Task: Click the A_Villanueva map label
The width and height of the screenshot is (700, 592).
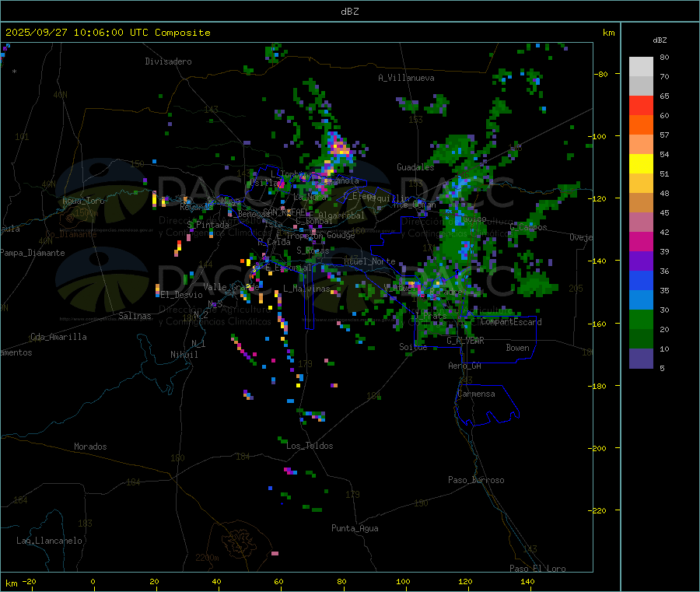Action: (406, 78)
